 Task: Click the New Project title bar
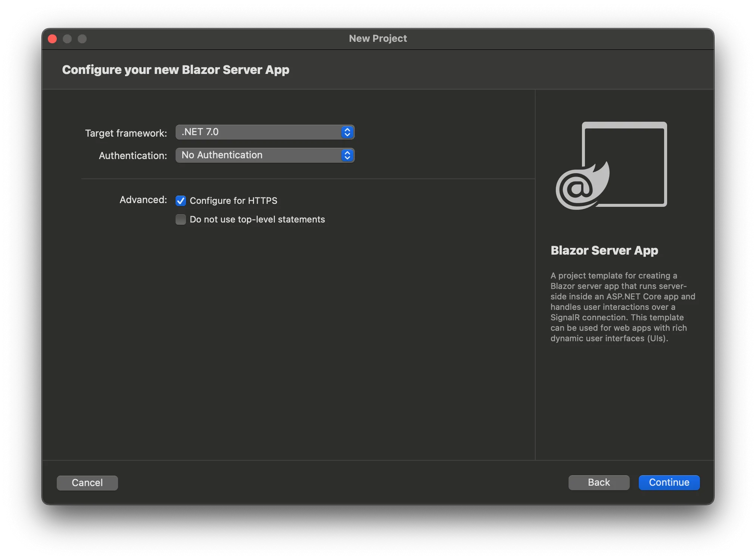point(378,38)
